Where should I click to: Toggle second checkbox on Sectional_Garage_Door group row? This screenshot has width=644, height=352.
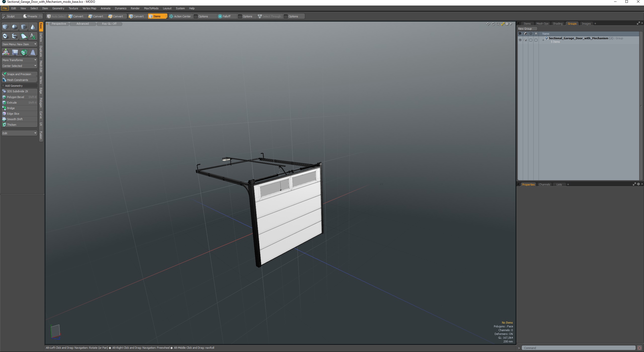[536, 40]
